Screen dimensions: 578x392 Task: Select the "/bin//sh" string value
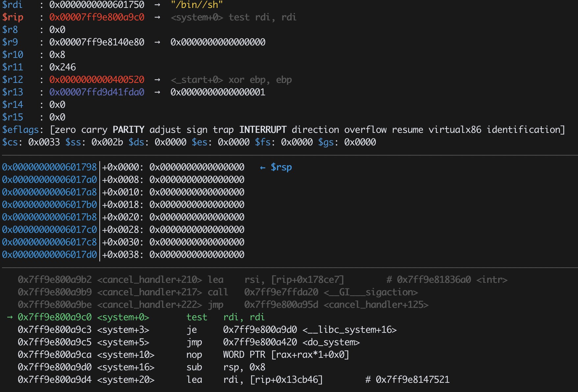(197, 5)
